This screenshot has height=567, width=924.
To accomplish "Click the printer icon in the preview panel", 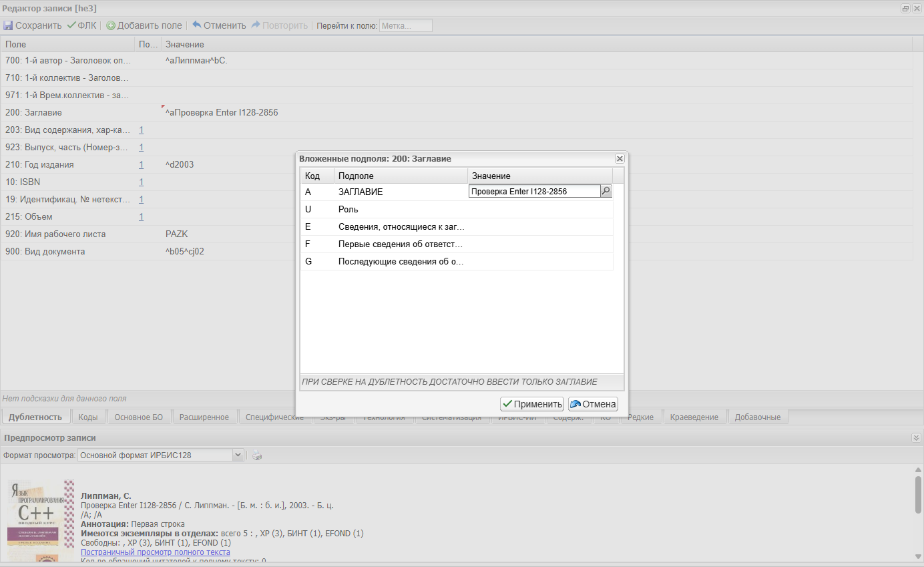I will tap(257, 455).
